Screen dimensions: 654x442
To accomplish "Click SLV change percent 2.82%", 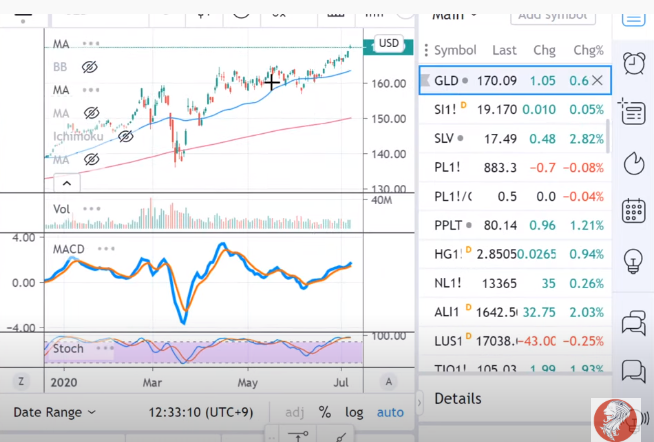I will click(x=586, y=138).
